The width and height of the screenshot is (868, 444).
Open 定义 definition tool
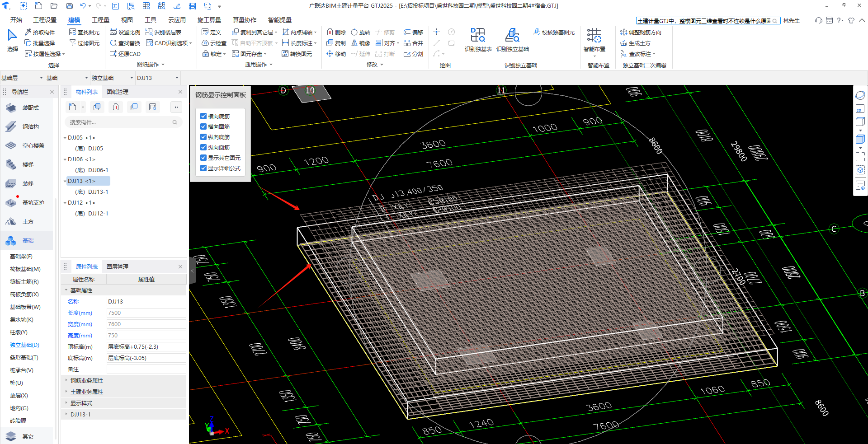pyautogui.click(x=211, y=32)
